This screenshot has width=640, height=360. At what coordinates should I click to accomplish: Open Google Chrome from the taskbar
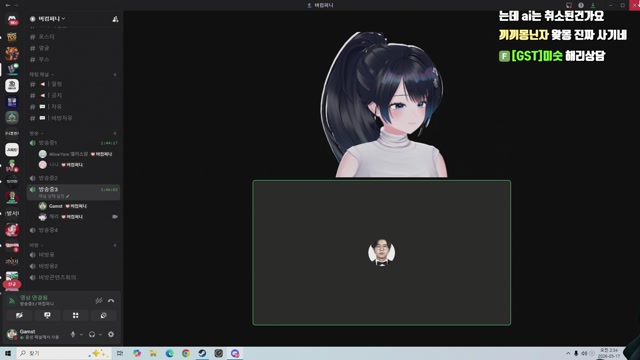pyautogui.click(x=186, y=353)
